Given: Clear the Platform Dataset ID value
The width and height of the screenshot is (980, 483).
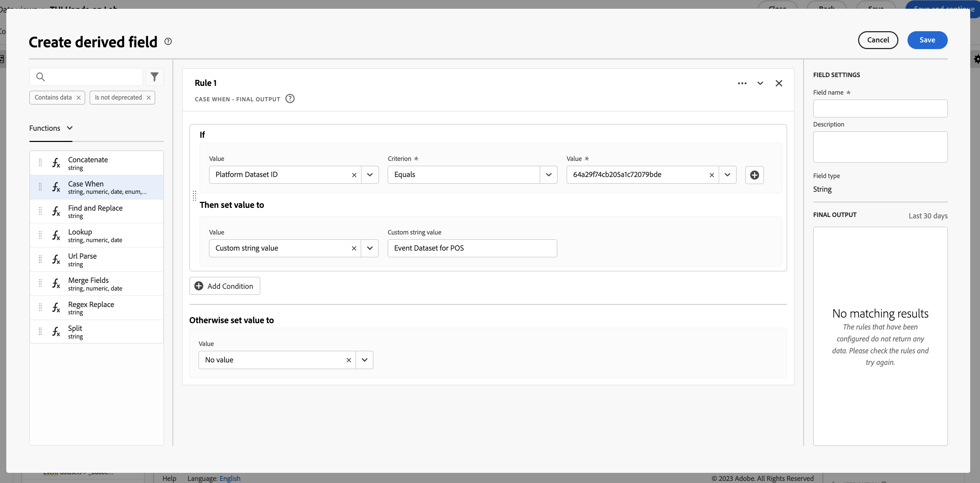Looking at the screenshot, I should coord(354,175).
